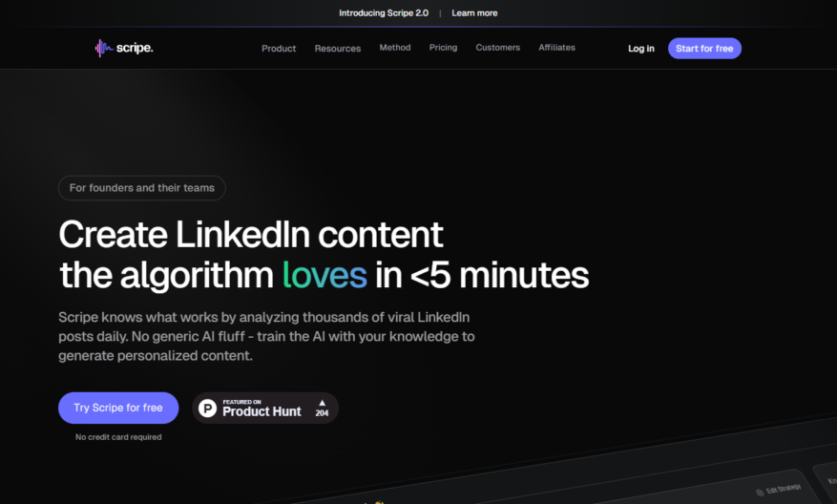View the Customers page
Screen dimensions: 837x504
pos(497,48)
